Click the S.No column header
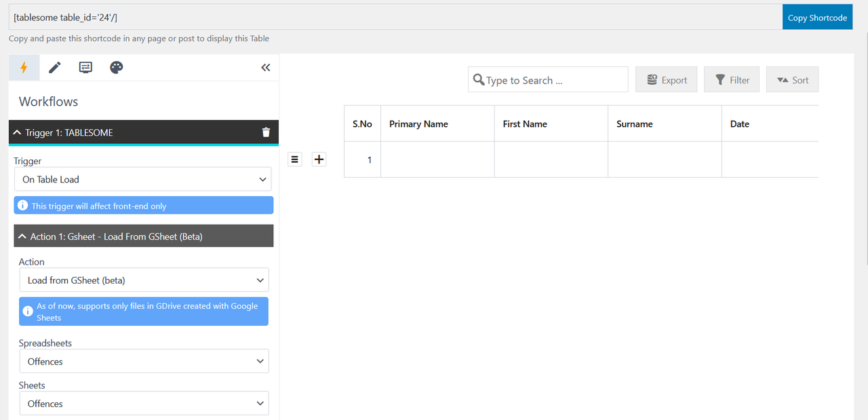 coord(362,123)
